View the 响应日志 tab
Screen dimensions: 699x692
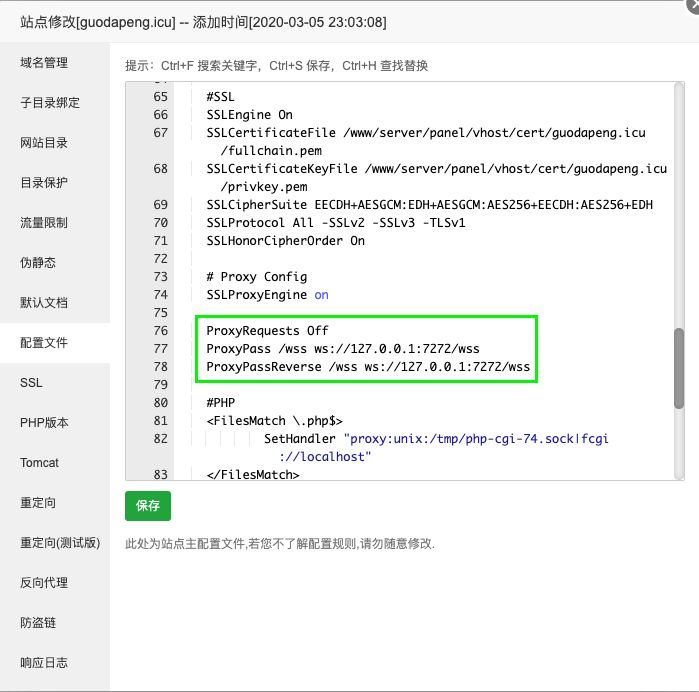(x=45, y=663)
